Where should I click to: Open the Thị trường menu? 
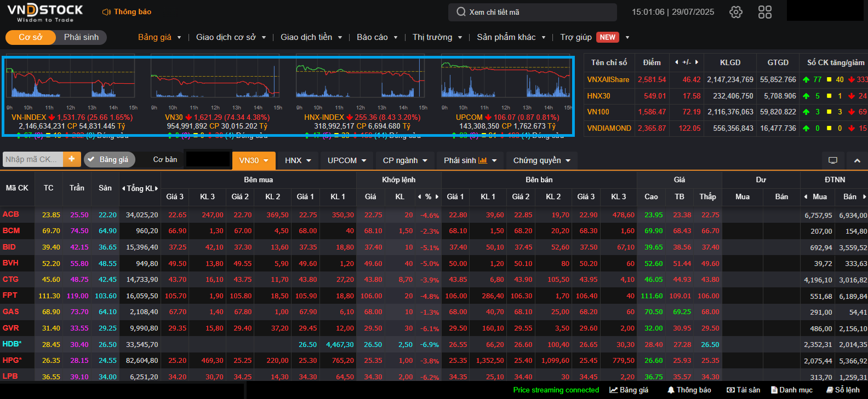point(437,37)
